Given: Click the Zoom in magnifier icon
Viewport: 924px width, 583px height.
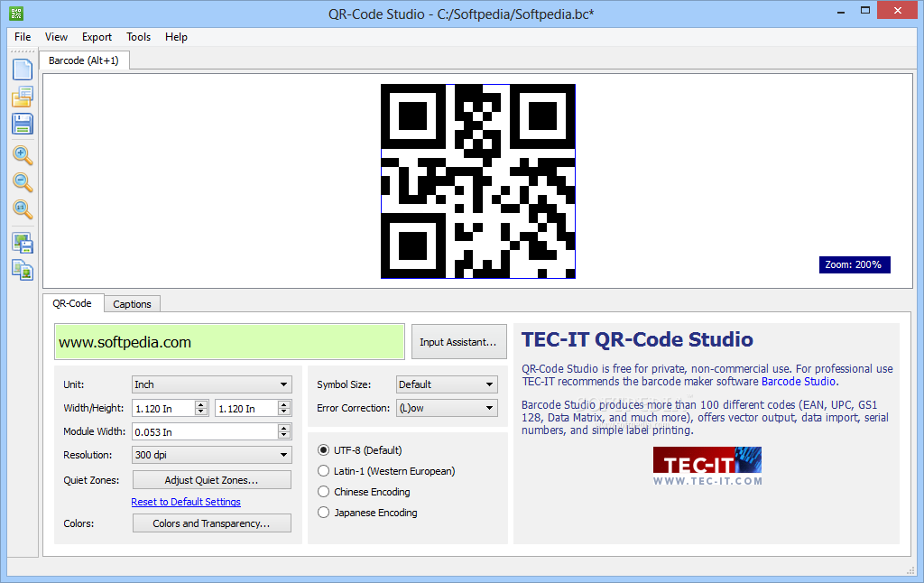Looking at the screenshot, I should tap(23, 155).
